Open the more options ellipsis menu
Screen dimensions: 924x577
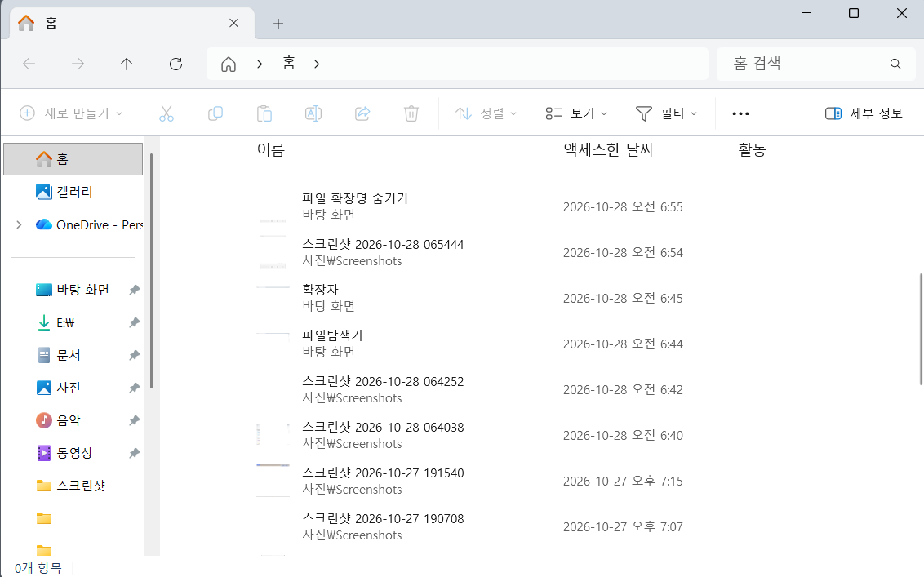(740, 113)
